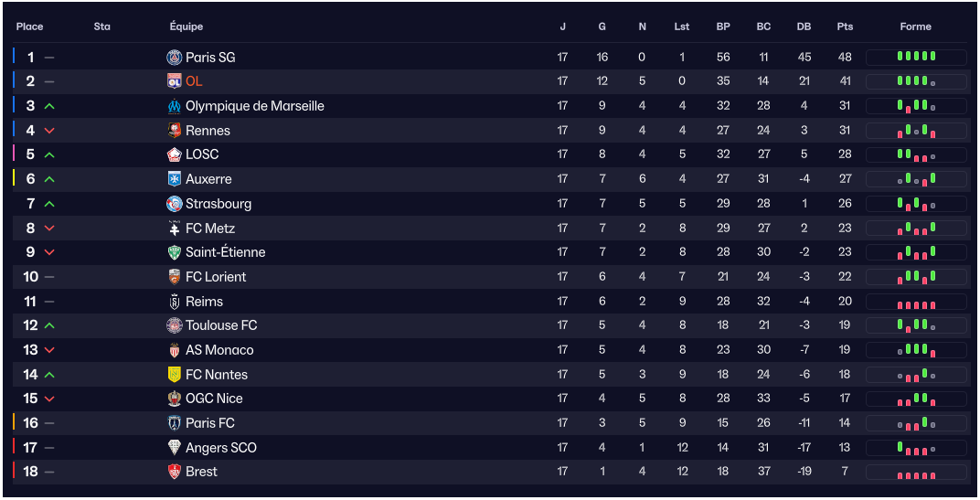
Task: Click the Équipe column header
Action: click(x=186, y=27)
